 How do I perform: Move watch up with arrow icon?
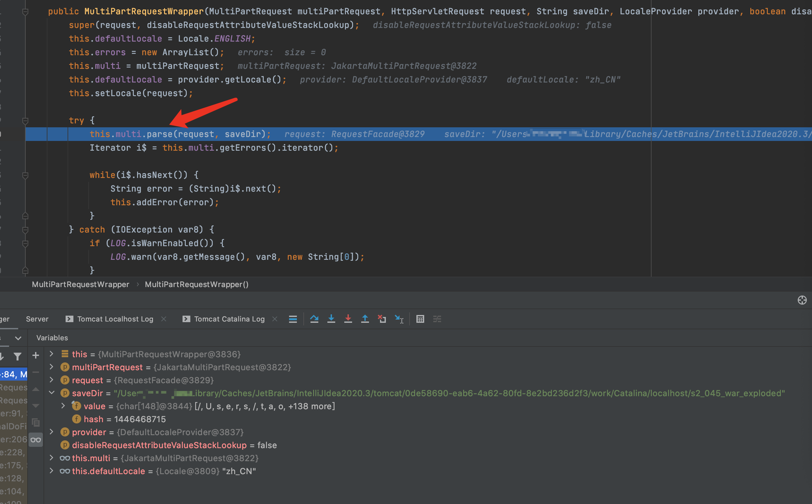[36, 389]
